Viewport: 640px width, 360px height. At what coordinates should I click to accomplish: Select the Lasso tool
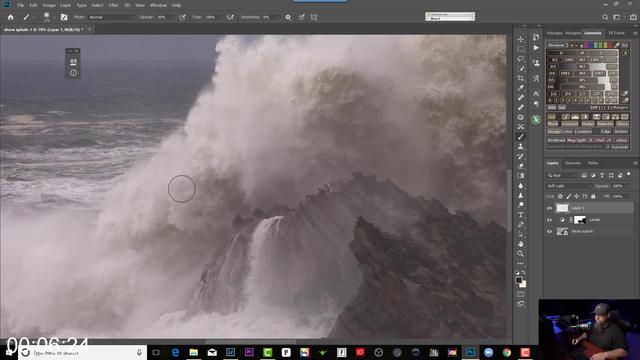tap(521, 59)
